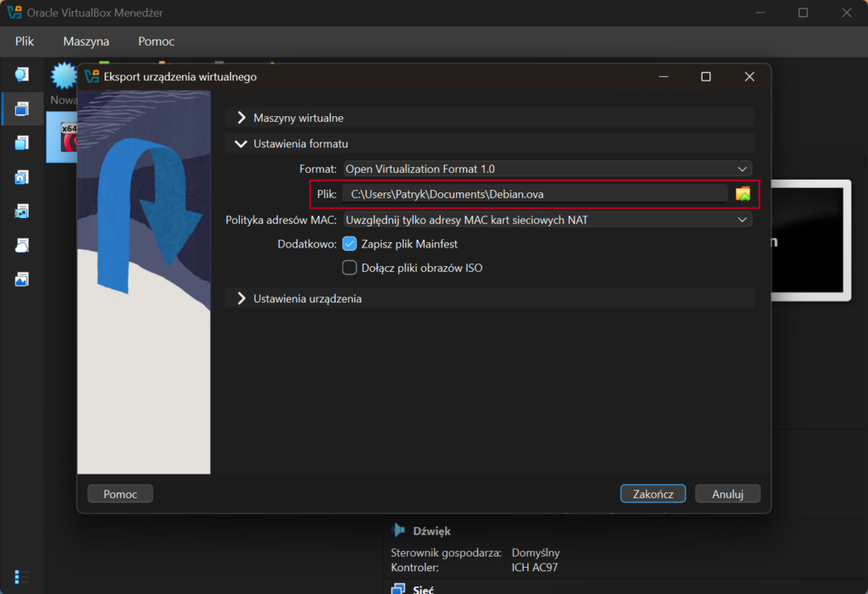Open the Format dropdown list
The width and height of the screenshot is (868, 594).
[547, 169]
